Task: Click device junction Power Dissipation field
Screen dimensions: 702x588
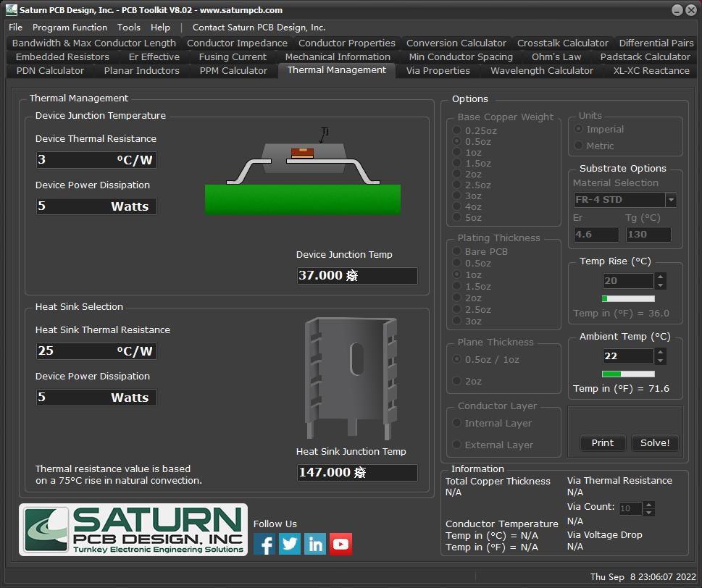Action: click(96, 206)
